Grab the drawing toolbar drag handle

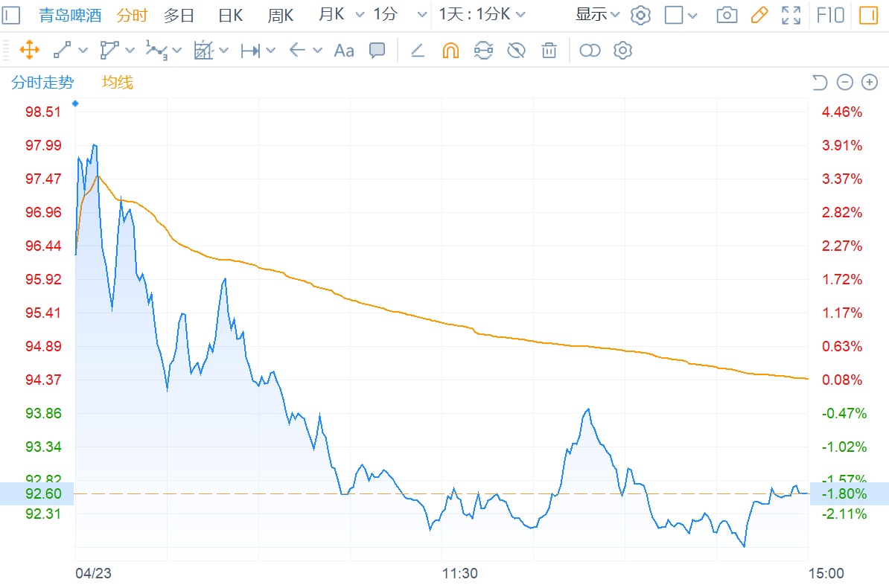(x=6, y=51)
